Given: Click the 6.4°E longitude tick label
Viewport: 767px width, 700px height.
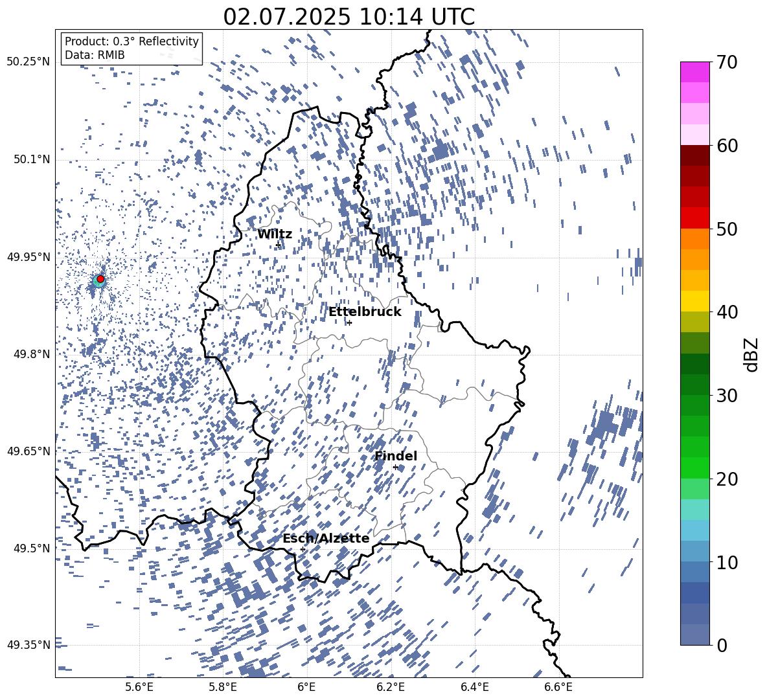Looking at the screenshot, I should (x=474, y=687).
